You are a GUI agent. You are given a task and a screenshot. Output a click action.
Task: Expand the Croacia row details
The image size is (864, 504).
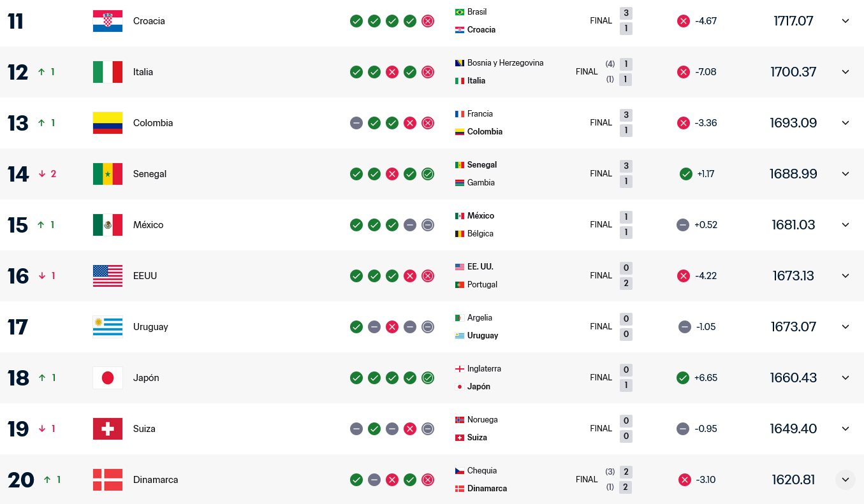click(846, 21)
